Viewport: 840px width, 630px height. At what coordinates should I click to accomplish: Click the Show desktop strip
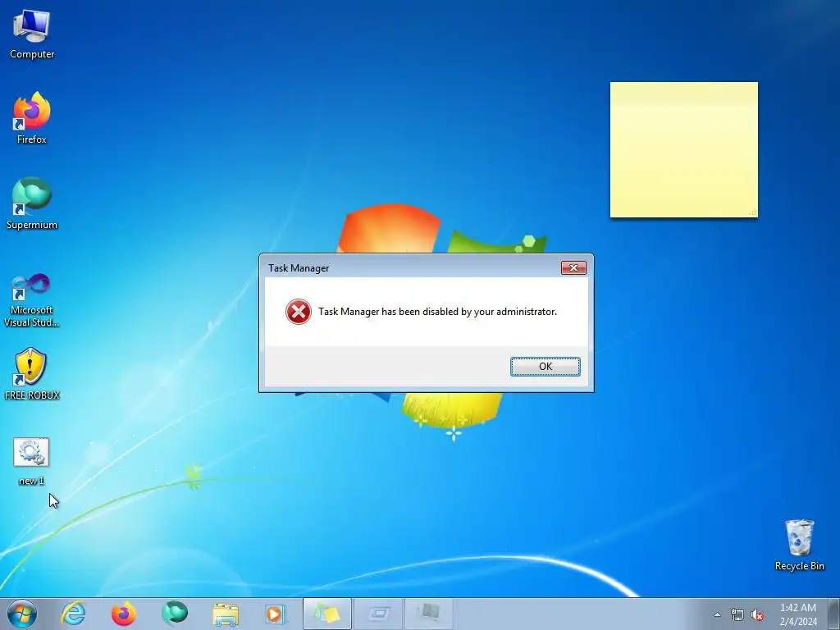pos(834,614)
